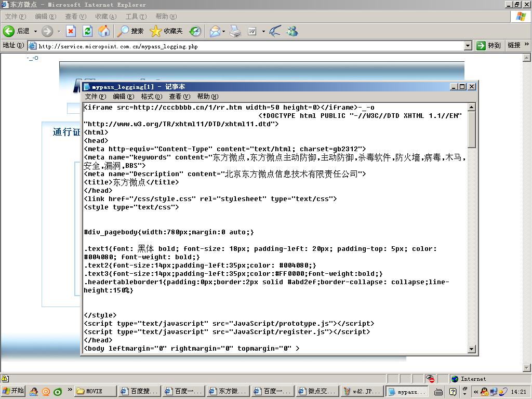
Task: Click the IE page scrollbar down arrow
Action: [527, 367]
